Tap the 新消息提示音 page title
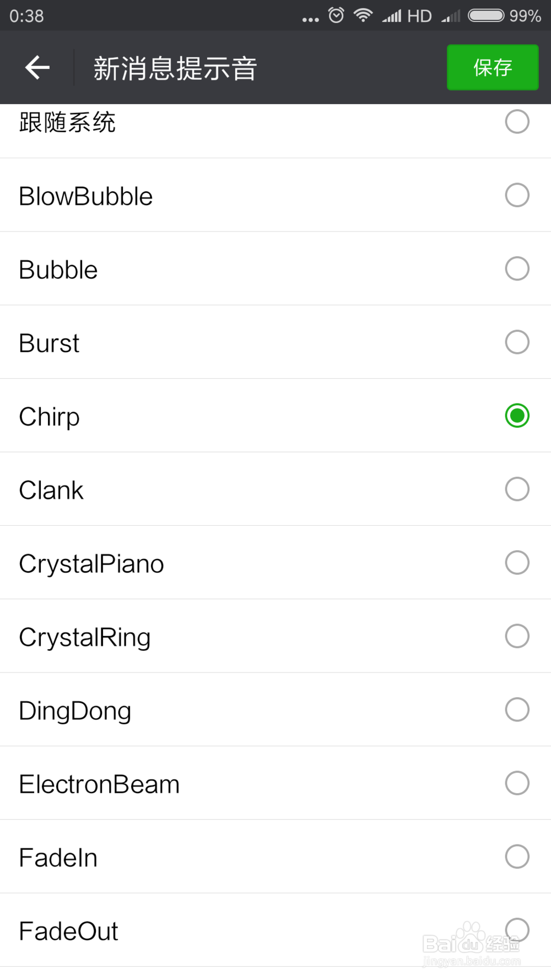 click(175, 69)
